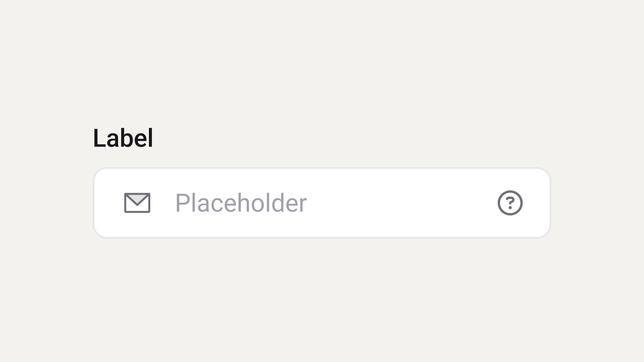Tap the leading mail icon in the input
644x362 pixels.
click(137, 203)
